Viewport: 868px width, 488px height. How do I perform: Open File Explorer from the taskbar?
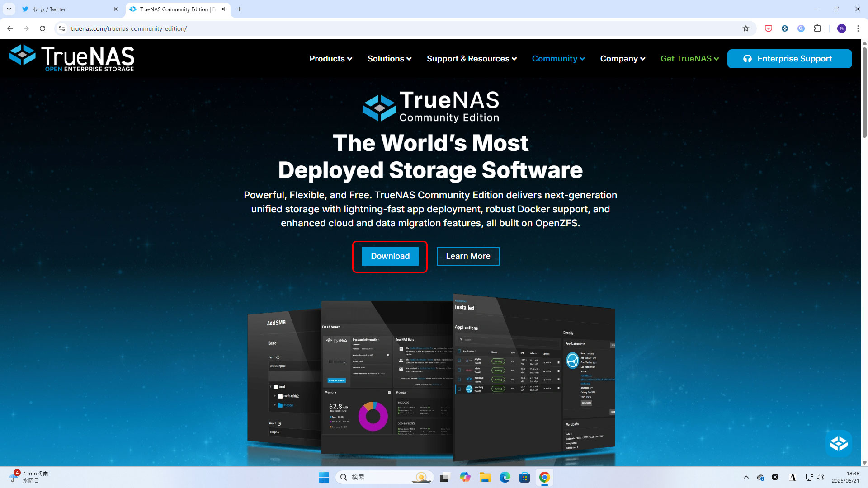pos(485,477)
